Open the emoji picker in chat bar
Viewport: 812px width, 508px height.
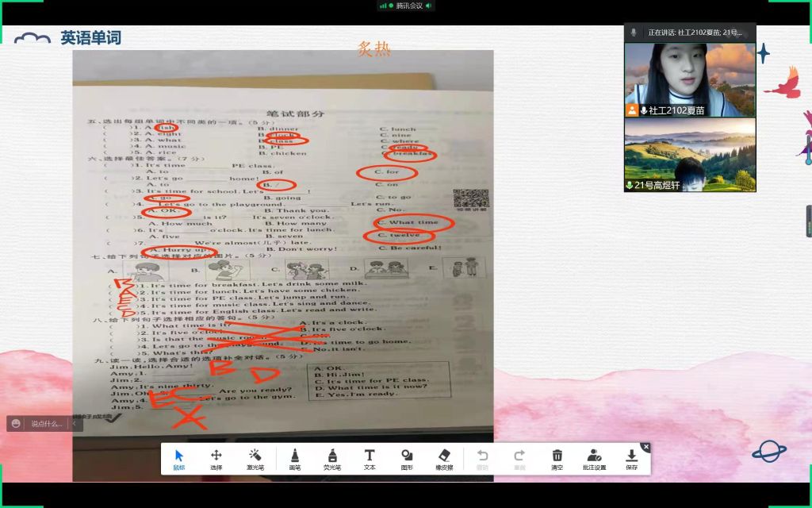click(17, 424)
